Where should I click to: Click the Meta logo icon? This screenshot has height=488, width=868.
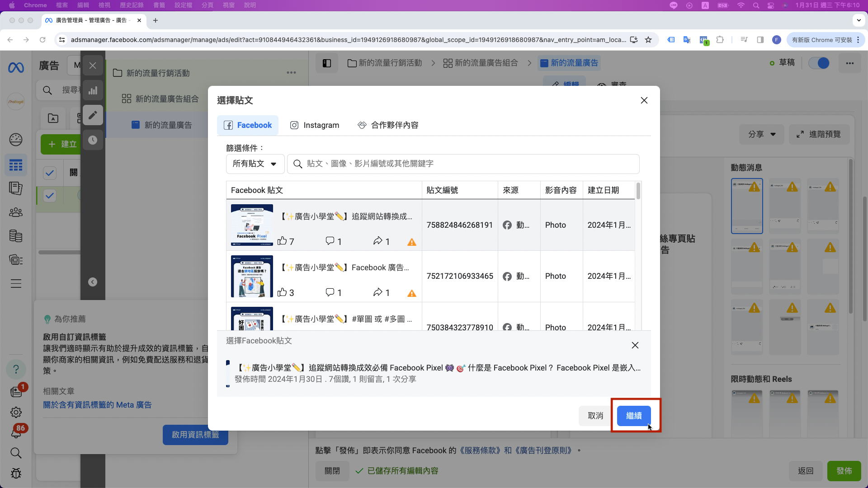click(16, 68)
